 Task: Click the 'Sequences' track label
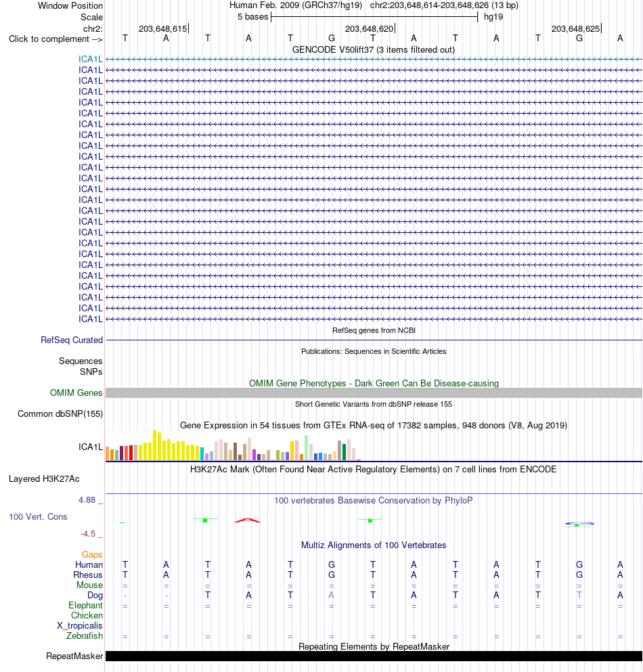pyautogui.click(x=81, y=361)
